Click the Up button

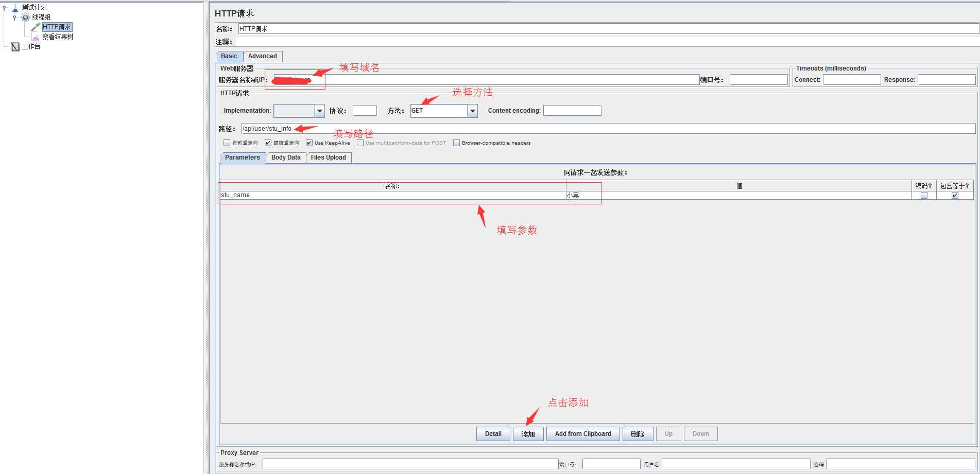coord(668,434)
